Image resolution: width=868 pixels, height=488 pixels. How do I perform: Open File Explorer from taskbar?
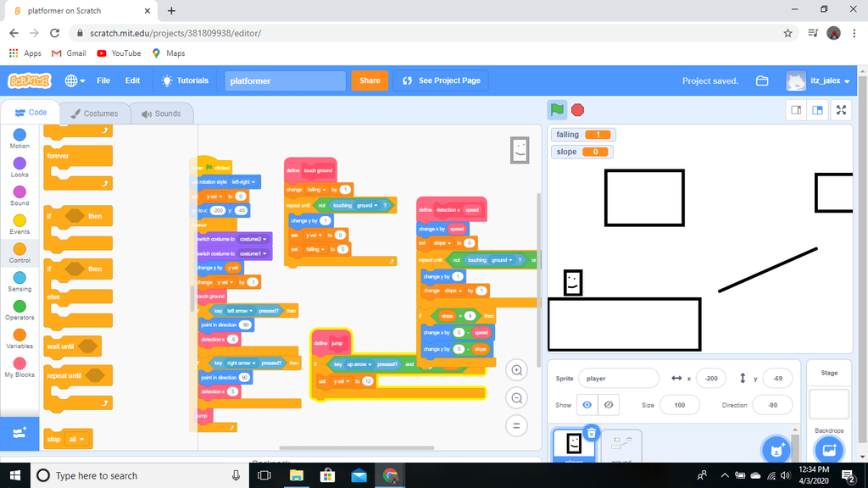[x=296, y=475]
